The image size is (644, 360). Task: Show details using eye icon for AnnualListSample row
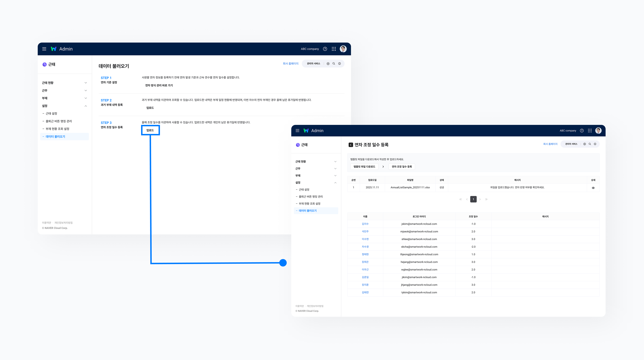coord(593,188)
